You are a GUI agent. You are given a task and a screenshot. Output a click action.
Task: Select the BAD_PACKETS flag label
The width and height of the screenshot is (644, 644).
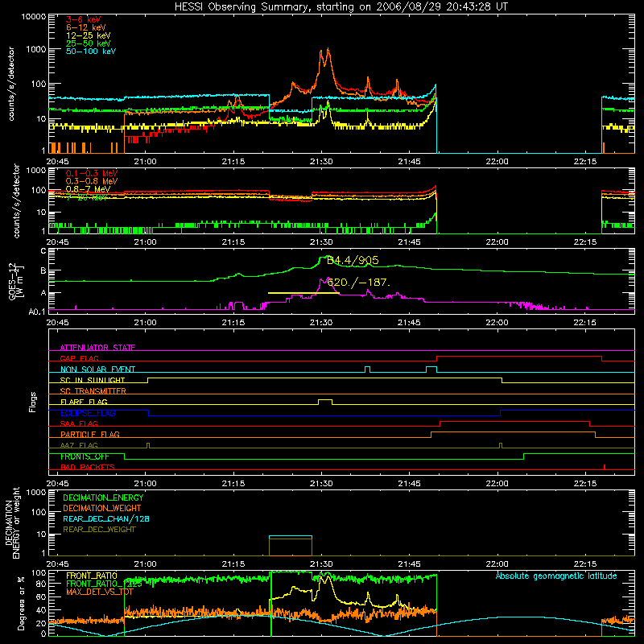tap(88, 467)
